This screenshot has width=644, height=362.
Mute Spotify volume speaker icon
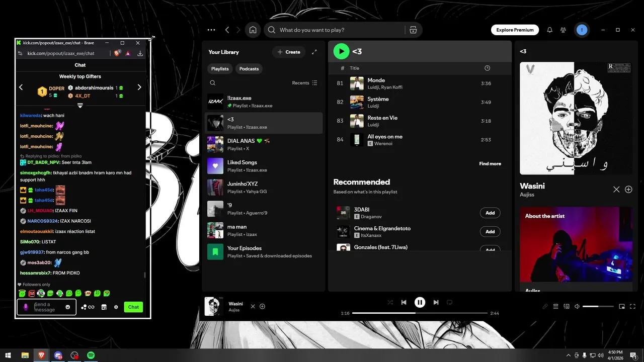(x=577, y=306)
